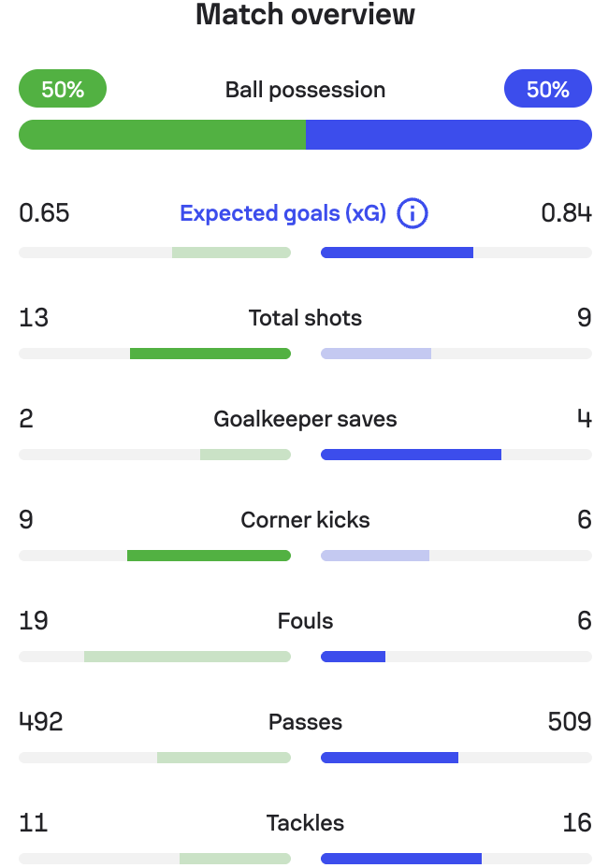The height and width of the screenshot is (868, 608).
Task: Expand the Tackles statistic row
Action: click(304, 823)
